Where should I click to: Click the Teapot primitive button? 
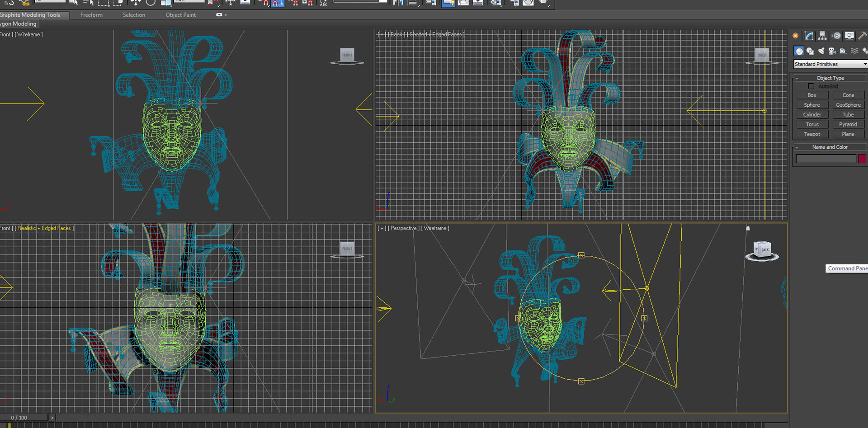point(812,134)
